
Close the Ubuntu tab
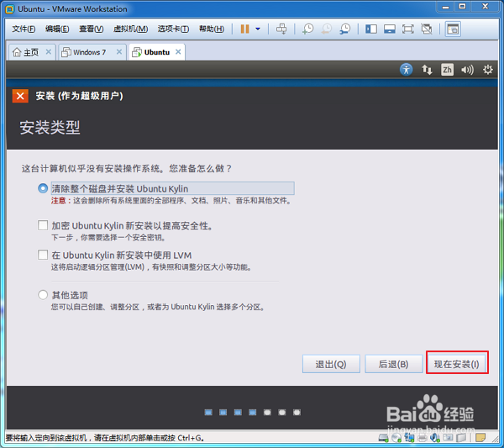(x=178, y=52)
